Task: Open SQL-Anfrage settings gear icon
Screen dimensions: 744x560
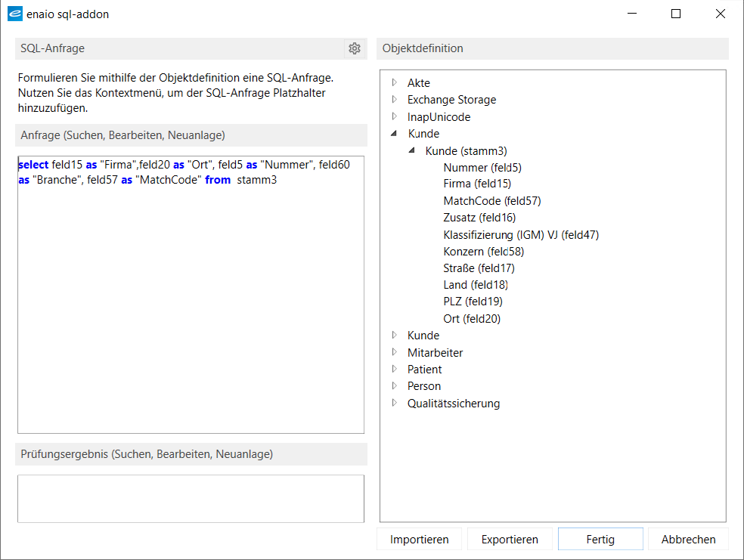Action: [x=355, y=48]
